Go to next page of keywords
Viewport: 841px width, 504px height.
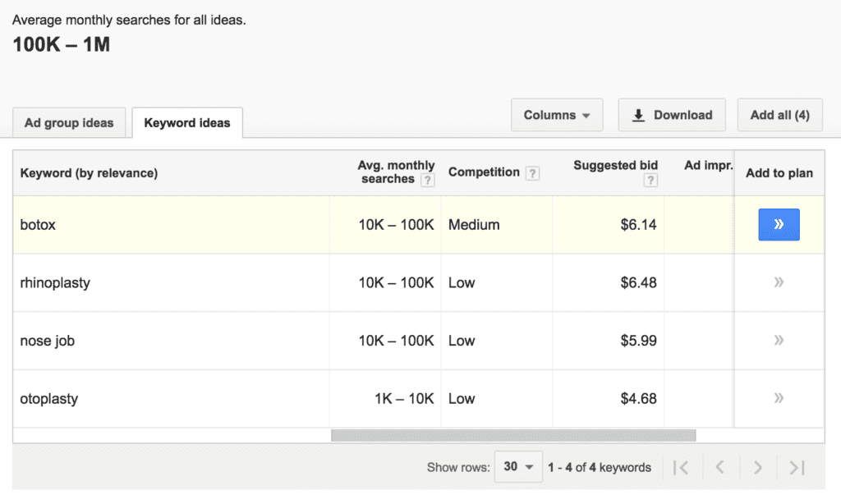point(757,467)
